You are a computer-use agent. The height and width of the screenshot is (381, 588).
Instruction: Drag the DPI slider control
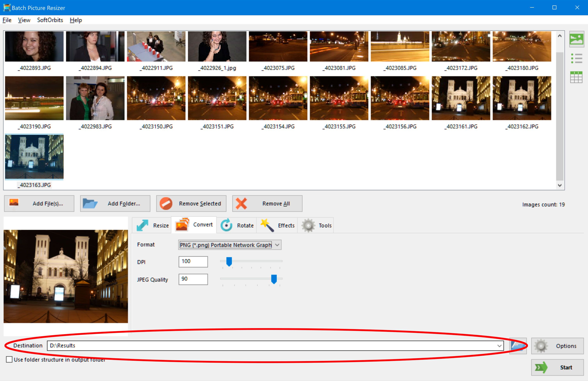coord(229,261)
